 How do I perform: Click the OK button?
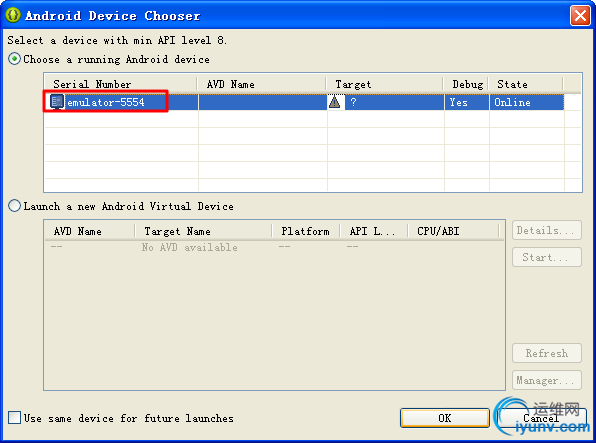[445, 418]
